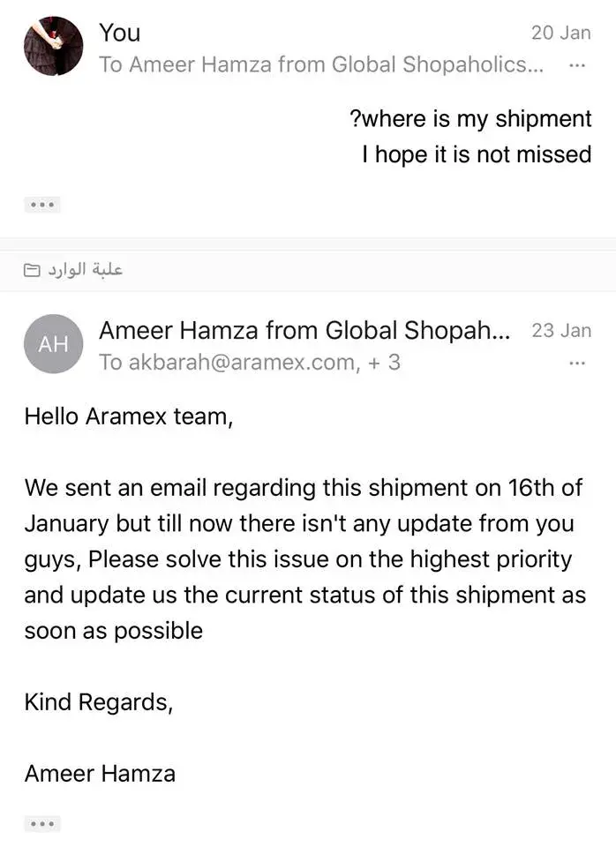Expand trimmed content under your message

[x=42, y=206]
